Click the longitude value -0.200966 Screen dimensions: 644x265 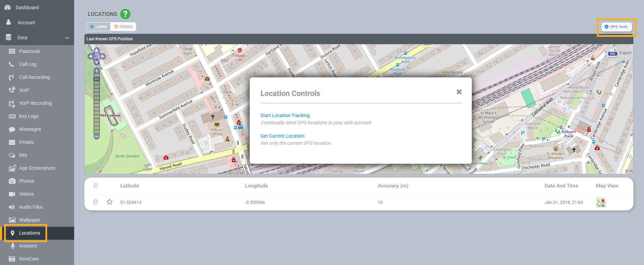pos(255,203)
